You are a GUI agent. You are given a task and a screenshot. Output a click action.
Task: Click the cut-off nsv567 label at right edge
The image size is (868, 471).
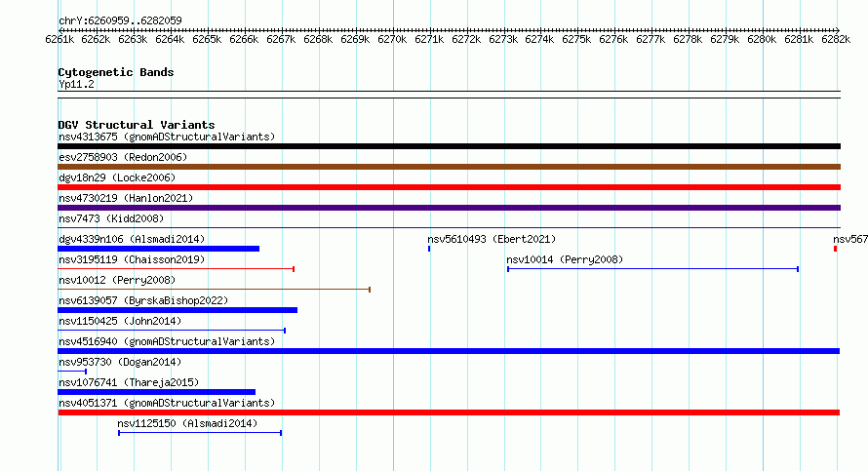[850, 239]
